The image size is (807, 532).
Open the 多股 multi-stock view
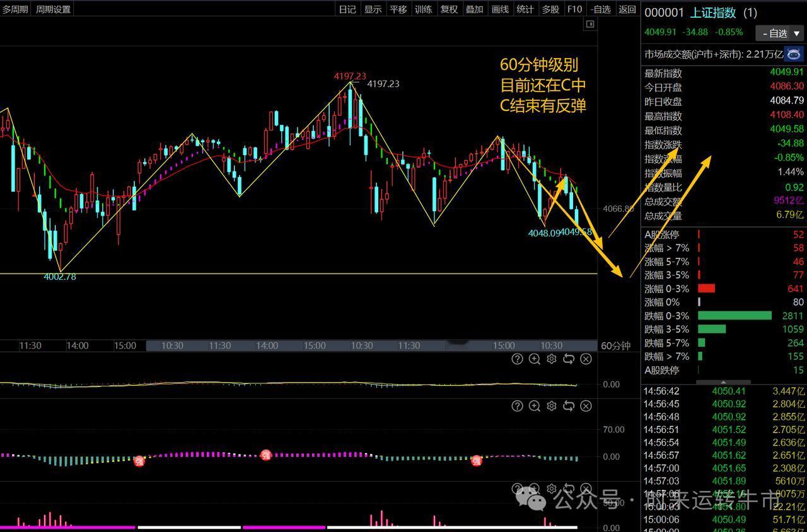pos(550,9)
